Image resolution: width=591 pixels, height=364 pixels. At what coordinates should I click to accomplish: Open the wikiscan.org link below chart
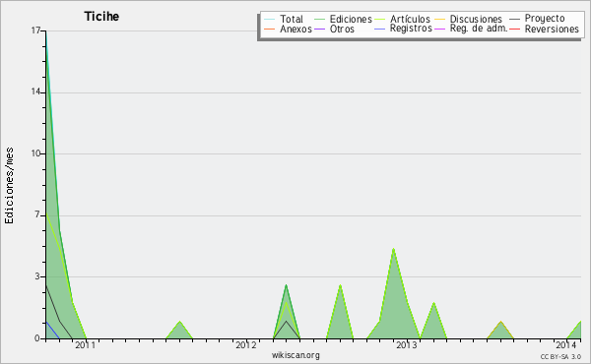[x=295, y=355]
